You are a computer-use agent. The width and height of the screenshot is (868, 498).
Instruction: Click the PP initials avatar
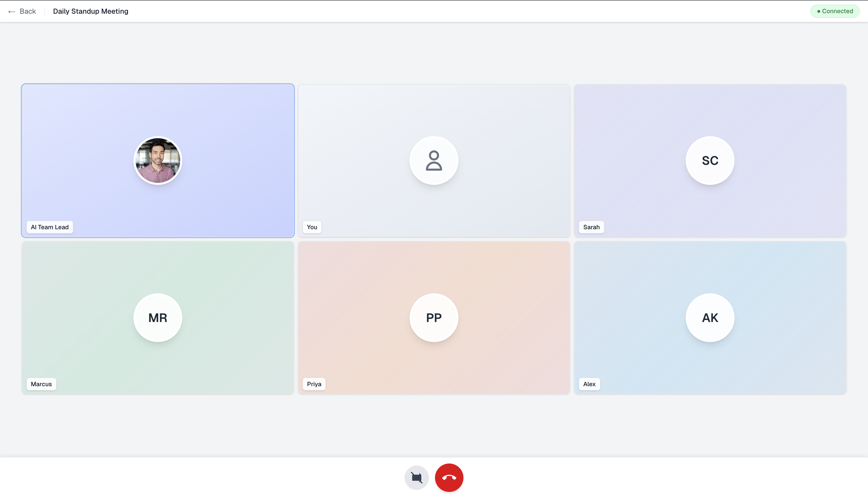[434, 317]
